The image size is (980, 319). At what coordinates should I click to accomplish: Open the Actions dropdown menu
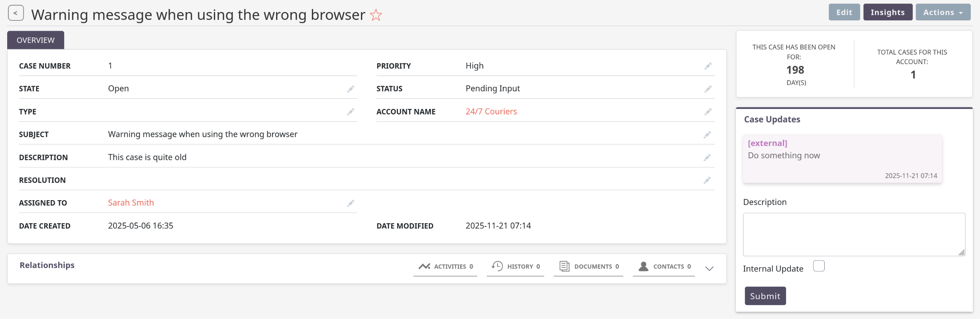coord(943,12)
